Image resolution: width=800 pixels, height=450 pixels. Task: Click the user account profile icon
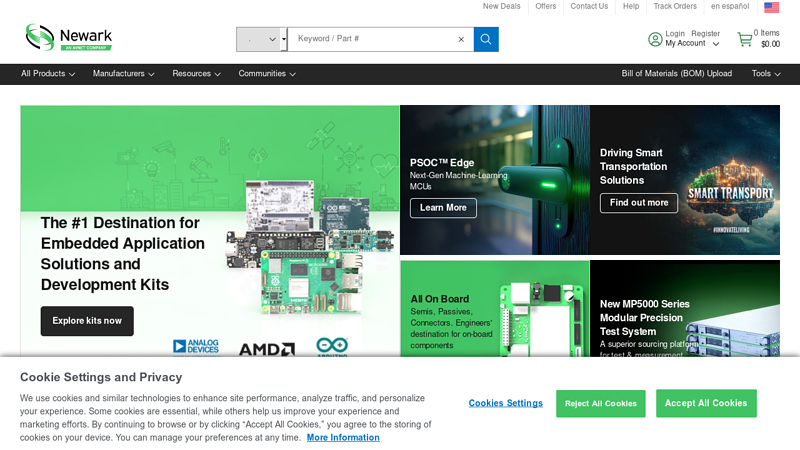[655, 40]
